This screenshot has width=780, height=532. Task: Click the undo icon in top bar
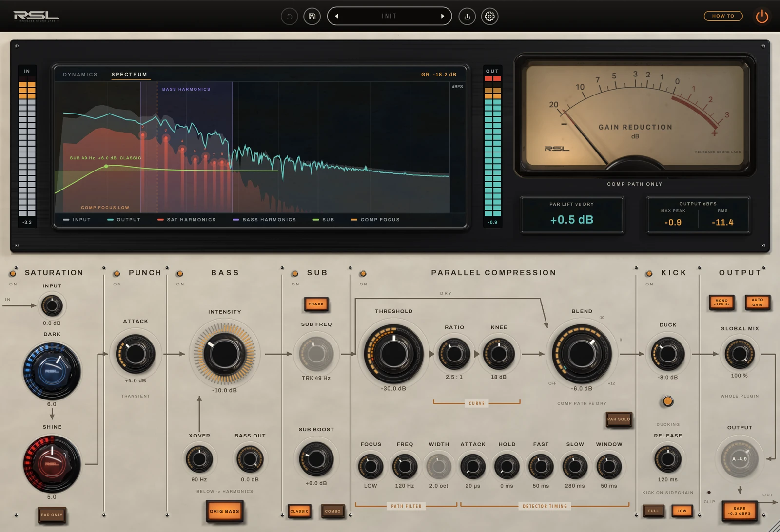coord(289,17)
